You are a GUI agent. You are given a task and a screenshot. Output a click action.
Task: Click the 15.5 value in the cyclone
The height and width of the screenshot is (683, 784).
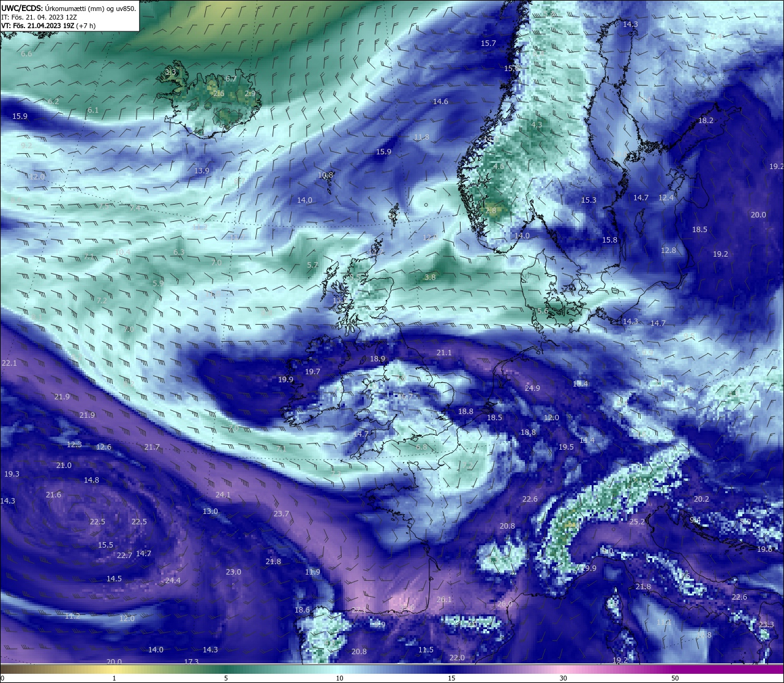[x=105, y=545]
